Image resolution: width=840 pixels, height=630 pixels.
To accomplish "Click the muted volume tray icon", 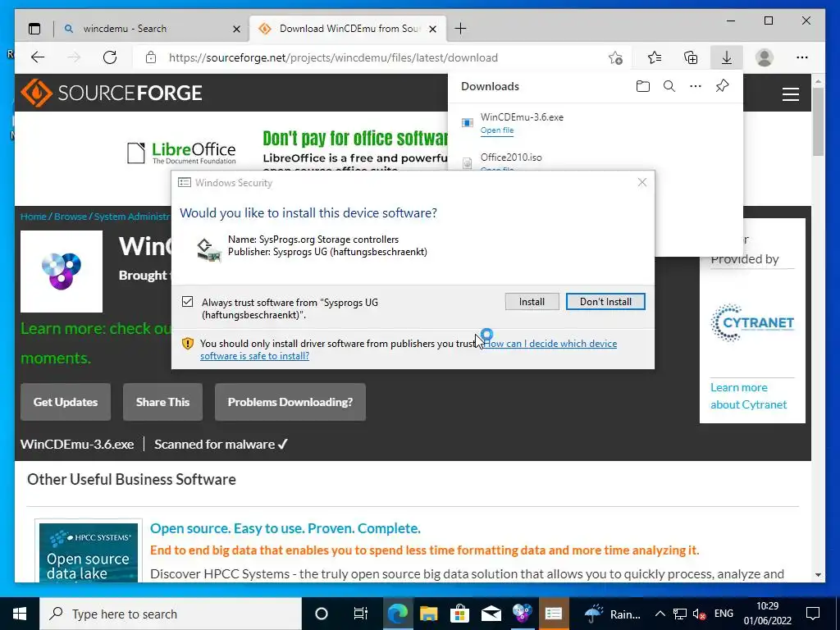I will coord(699,614).
